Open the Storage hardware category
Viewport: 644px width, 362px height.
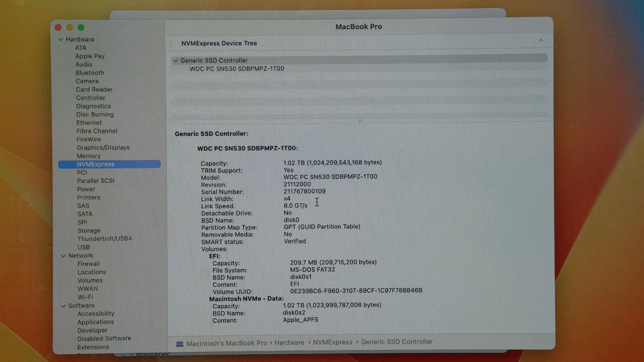(89, 231)
